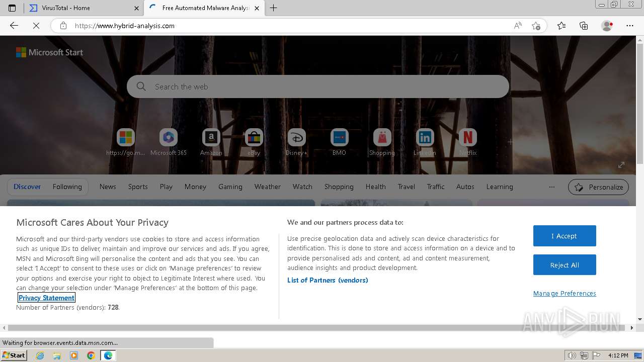Click the Reject All button
644x362 pixels.
(565, 265)
